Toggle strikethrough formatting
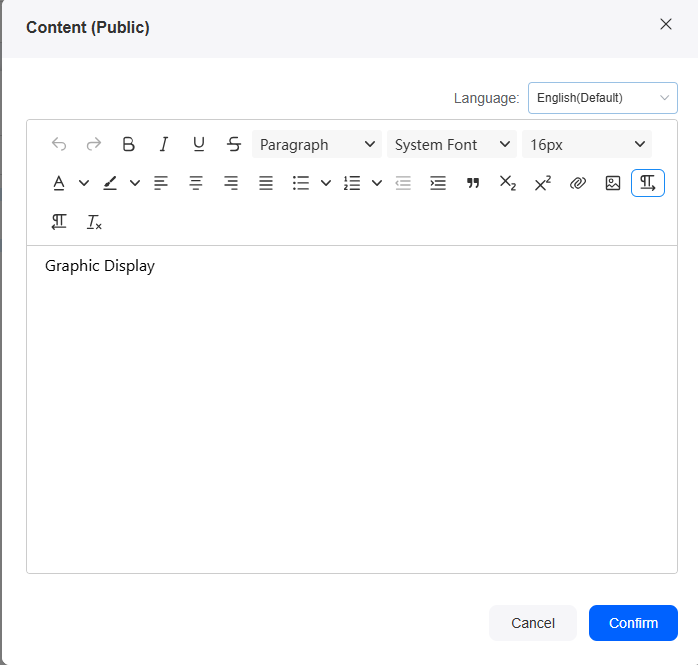Screen dimensions: 698x665 pos(234,144)
